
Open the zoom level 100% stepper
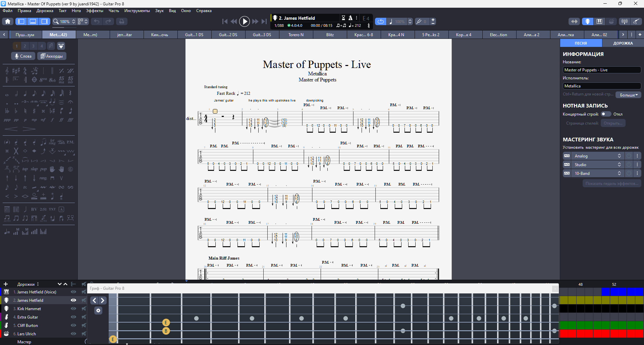73,21
